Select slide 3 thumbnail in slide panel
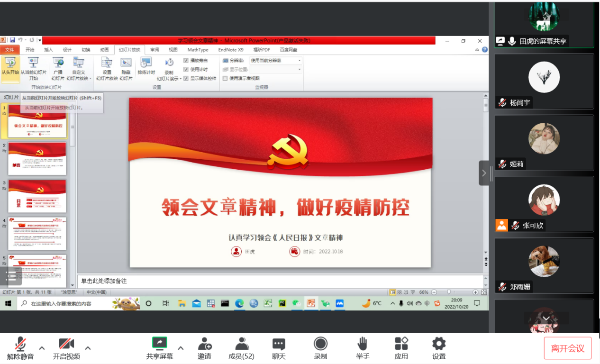Viewport: 600px width, 364px height. pos(37,196)
